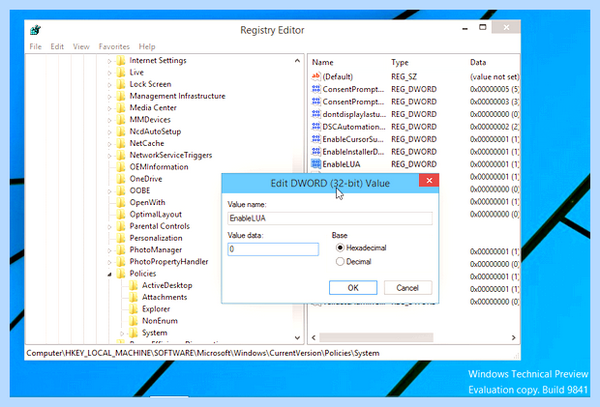Screen dimensions: 600x407
Task: Select the OOBE tree entry
Action: coord(140,190)
